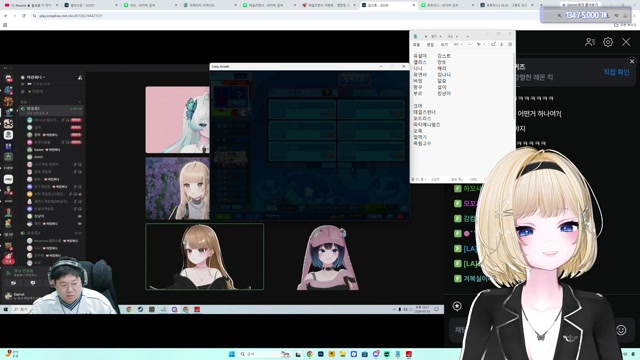This screenshot has height=360, width=640.
Task: Open Notepad icon on the taskbar
Action: (398, 354)
